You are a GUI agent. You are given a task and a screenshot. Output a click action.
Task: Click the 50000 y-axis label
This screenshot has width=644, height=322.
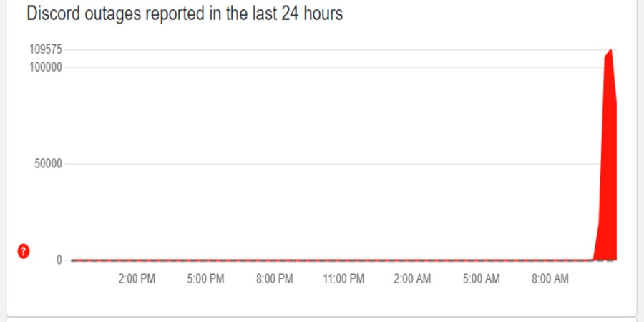48,164
